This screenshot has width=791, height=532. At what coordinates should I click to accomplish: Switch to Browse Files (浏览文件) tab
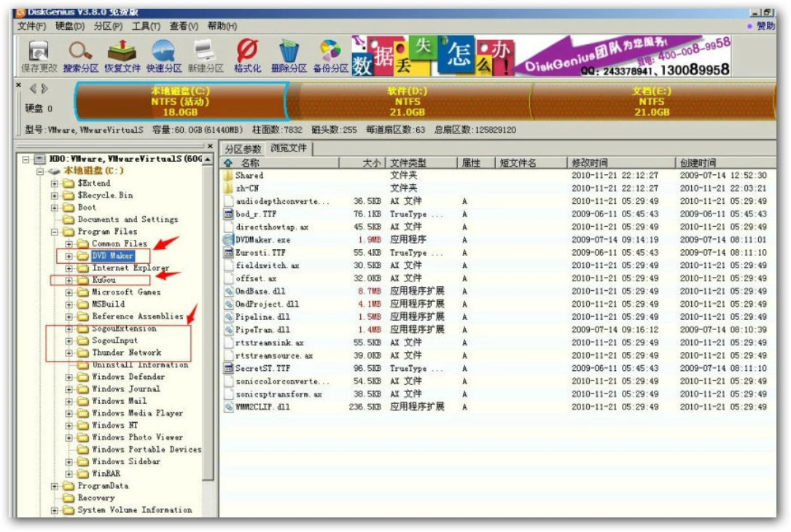[289, 148]
